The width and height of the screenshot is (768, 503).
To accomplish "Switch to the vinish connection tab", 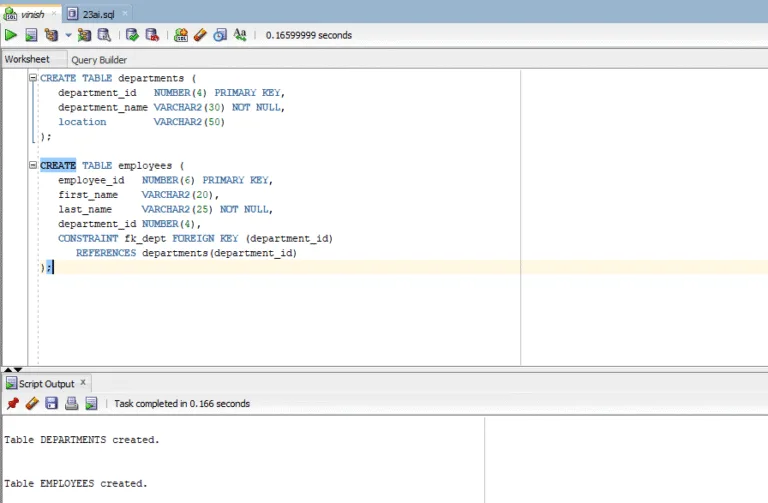I will pyautogui.click(x=32, y=14).
